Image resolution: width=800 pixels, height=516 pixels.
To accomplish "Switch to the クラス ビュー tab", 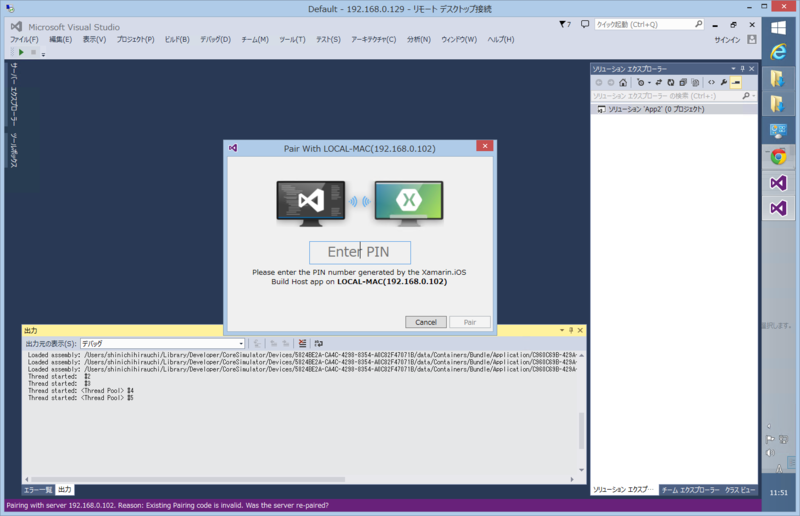I will [740, 490].
